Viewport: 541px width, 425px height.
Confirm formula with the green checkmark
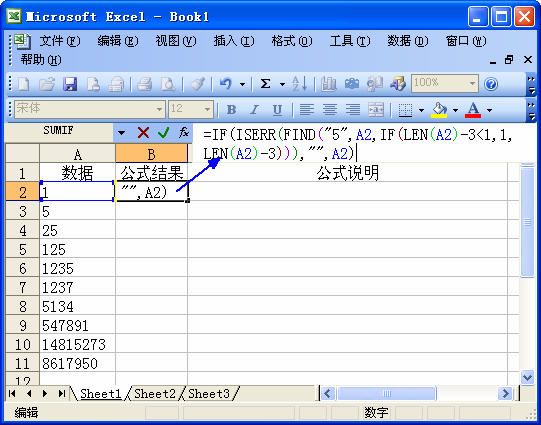click(x=164, y=132)
